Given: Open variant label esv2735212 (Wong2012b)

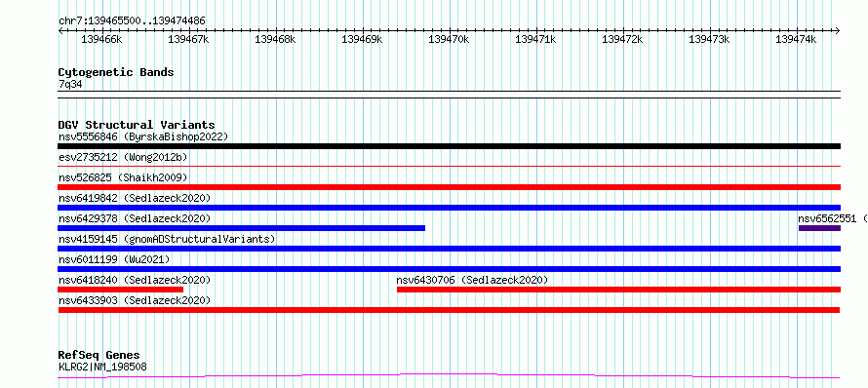Looking at the screenshot, I should pyautogui.click(x=123, y=157).
